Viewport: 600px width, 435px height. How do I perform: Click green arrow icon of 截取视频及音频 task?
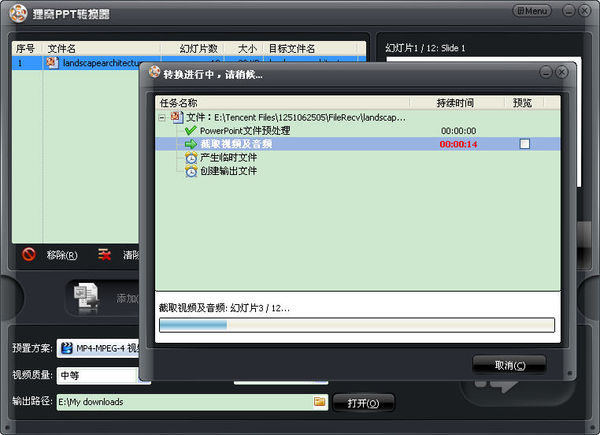click(191, 144)
